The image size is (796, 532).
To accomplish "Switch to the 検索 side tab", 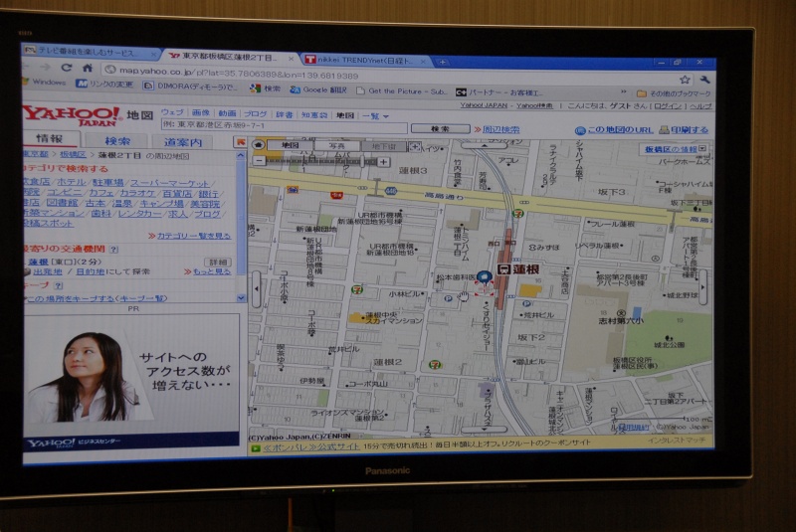I will pyautogui.click(x=117, y=141).
